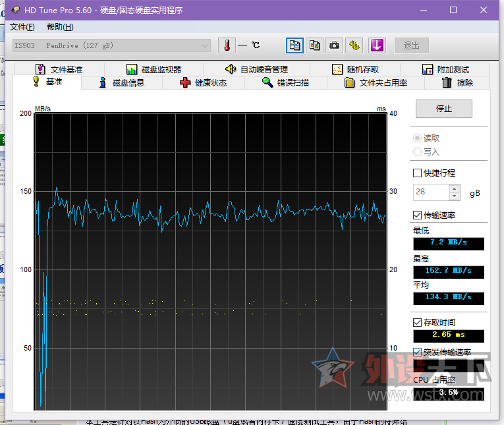Select the 读取 radio button

click(417, 138)
